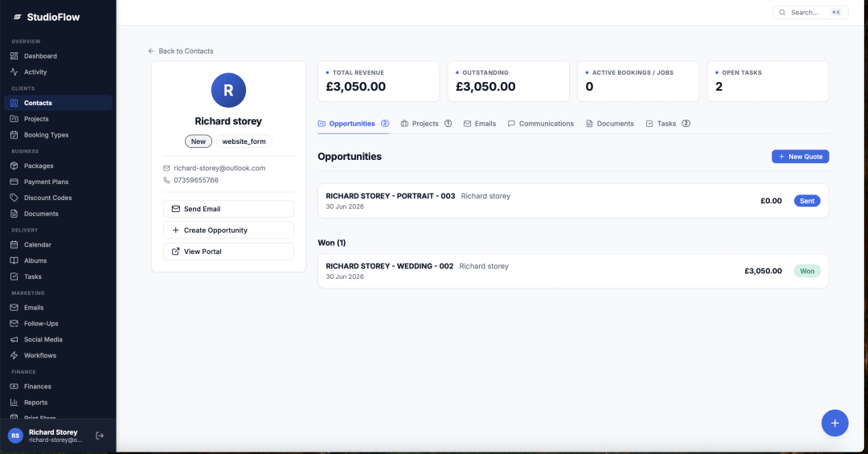
Task: Click the phone number 07359655766
Action: tap(196, 181)
